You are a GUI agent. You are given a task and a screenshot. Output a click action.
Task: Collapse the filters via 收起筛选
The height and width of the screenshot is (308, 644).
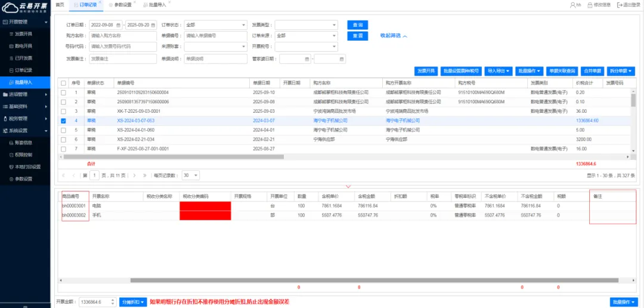pyautogui.click(x=394, y=36)
